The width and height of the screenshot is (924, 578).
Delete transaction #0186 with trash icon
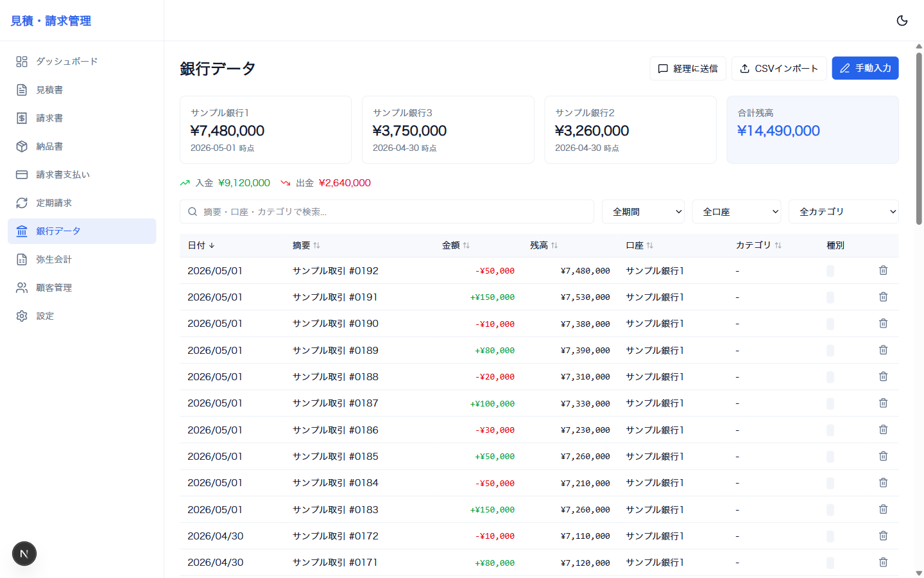(883, 430)
